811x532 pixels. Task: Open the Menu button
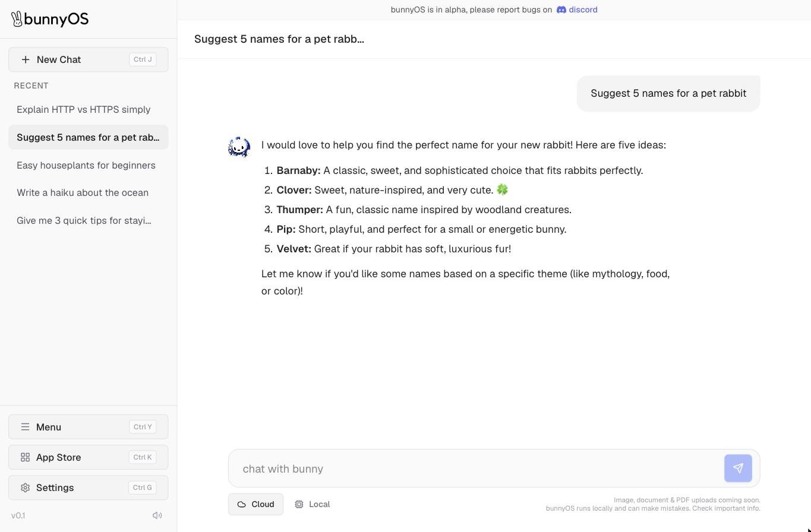coord(89,427)
